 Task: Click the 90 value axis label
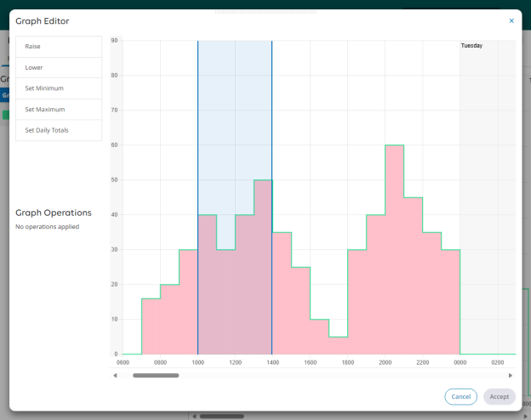pyautogui.click(x=115, y=41)
